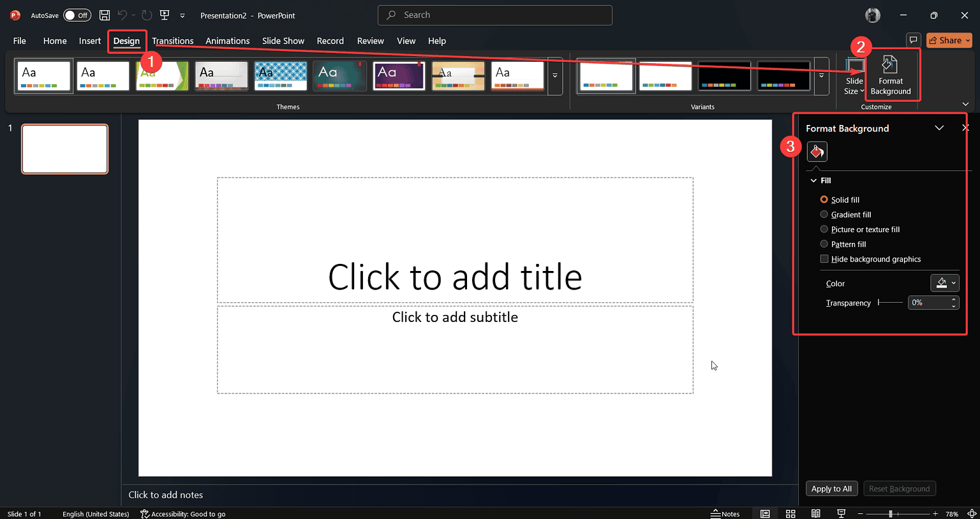Collapse the Fill section in Format Background
The width and height of the screenshot is (980, 519).
point(815,180)
